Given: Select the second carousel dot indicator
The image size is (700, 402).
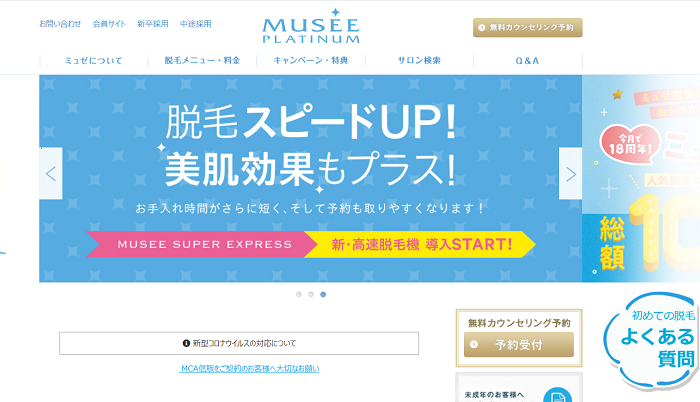Looking at the screenshot, I should 311,294.
